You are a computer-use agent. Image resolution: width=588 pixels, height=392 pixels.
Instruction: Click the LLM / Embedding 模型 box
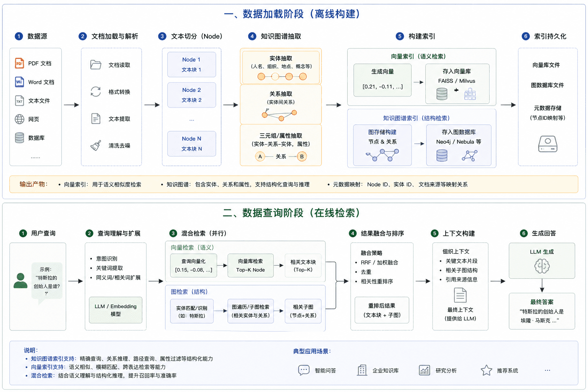[x=116, y=310]
